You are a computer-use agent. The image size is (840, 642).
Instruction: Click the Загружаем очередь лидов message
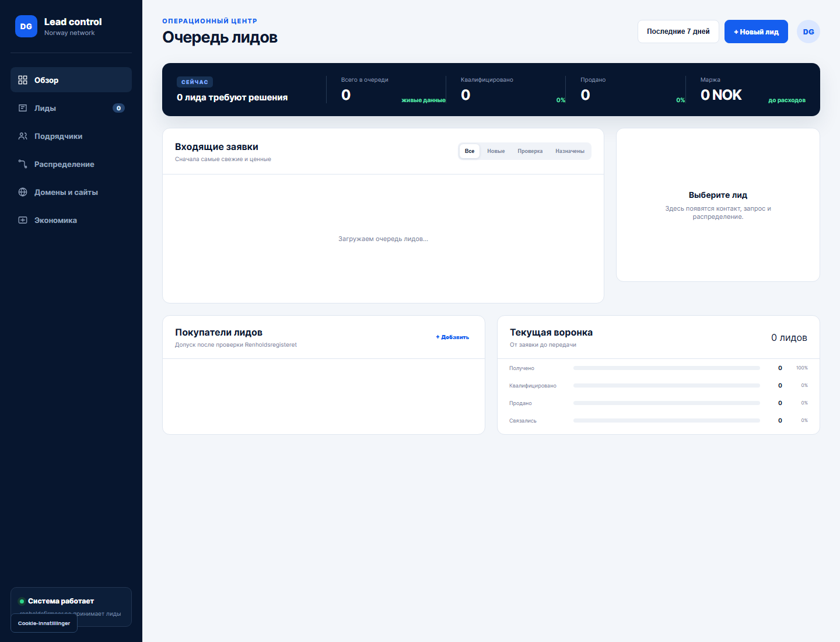click(383, 239)
